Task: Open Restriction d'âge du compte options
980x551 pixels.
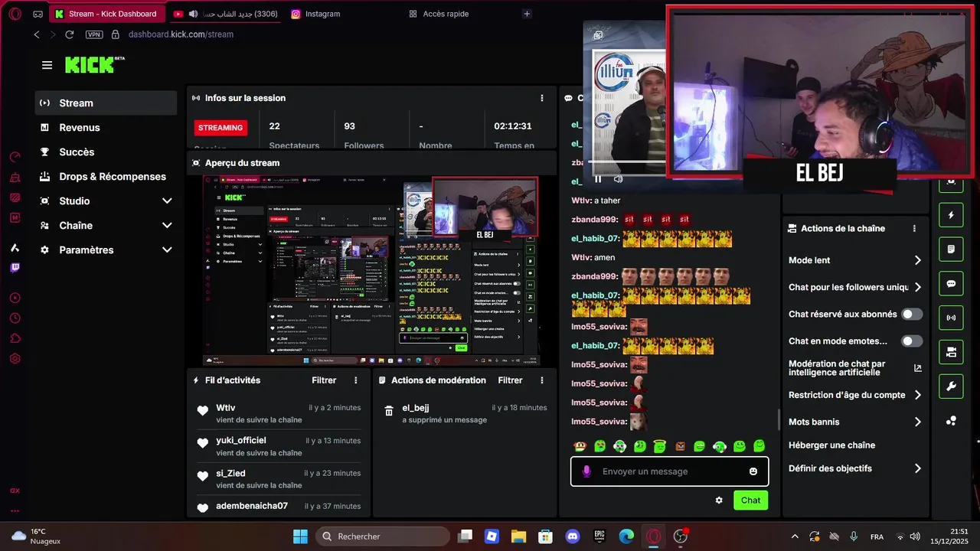Action: click(855, 395)
